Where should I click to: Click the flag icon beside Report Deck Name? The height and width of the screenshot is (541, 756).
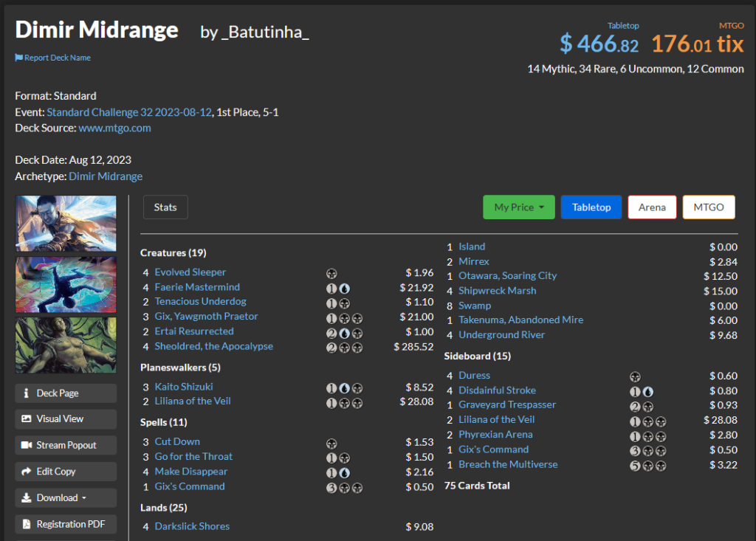18,58
